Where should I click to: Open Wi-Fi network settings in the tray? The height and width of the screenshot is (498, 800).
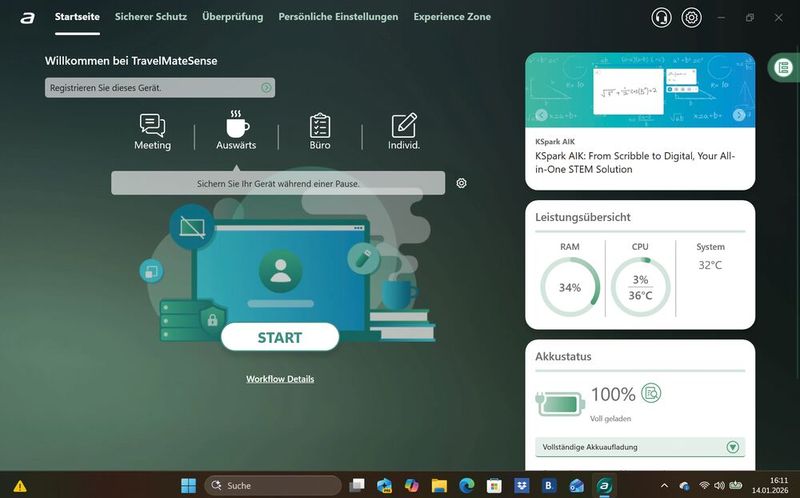point(704,486)
